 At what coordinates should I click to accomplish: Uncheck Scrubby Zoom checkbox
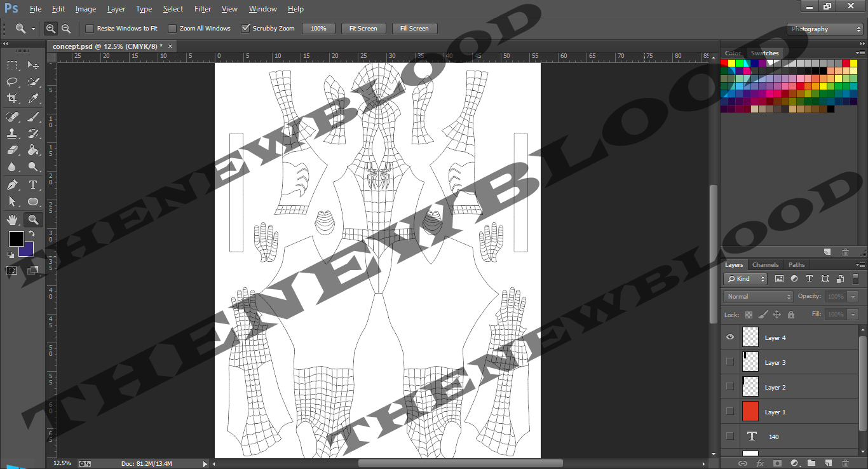click(x=245, y=29)
